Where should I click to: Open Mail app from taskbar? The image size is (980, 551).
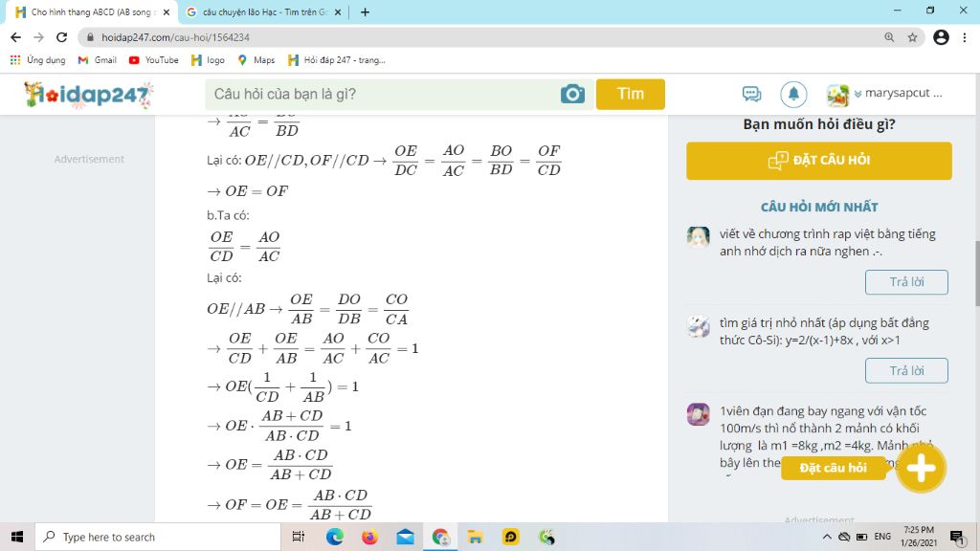pyautogui.click(x=405, y=537)
